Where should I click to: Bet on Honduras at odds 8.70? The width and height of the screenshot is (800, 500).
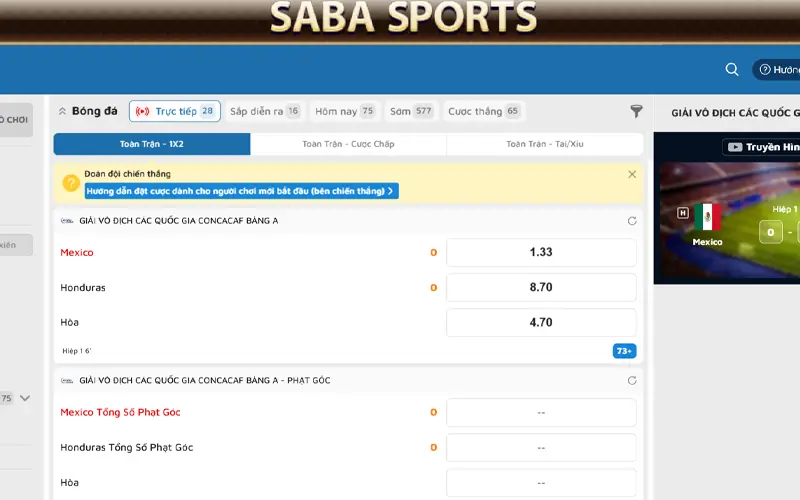click(x=541, y=287)
